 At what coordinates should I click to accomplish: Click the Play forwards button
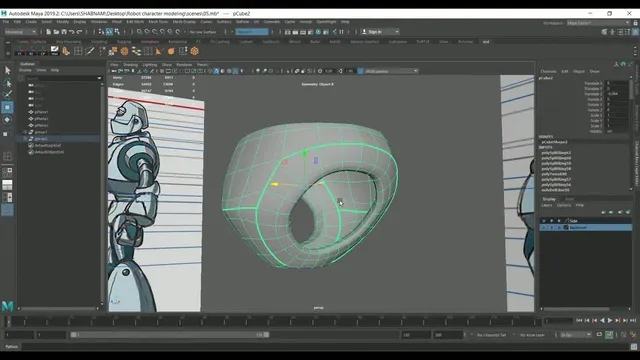point(610,321)
